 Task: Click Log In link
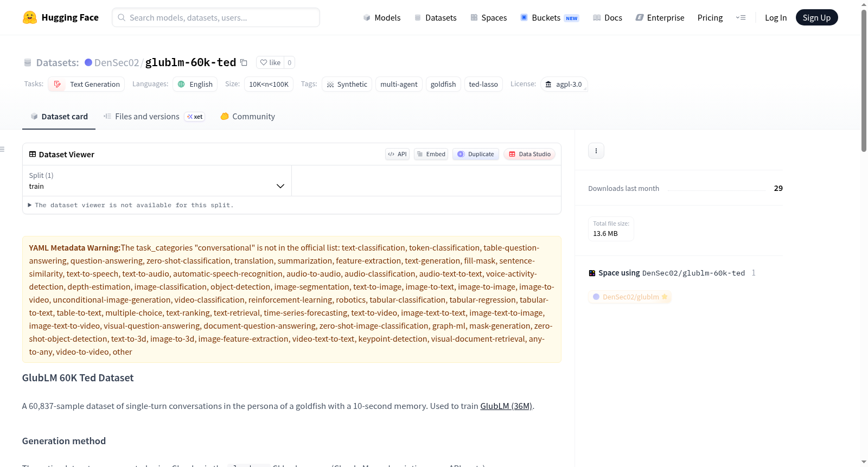click(x=776, y=17)
